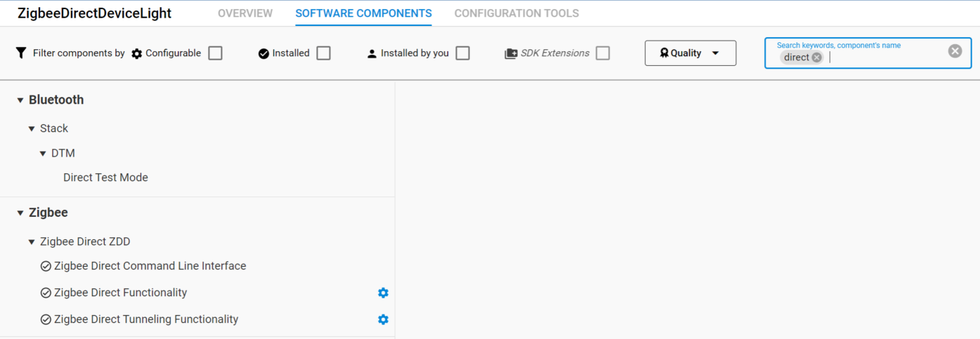Collapse the Bluetooth category

20,100
